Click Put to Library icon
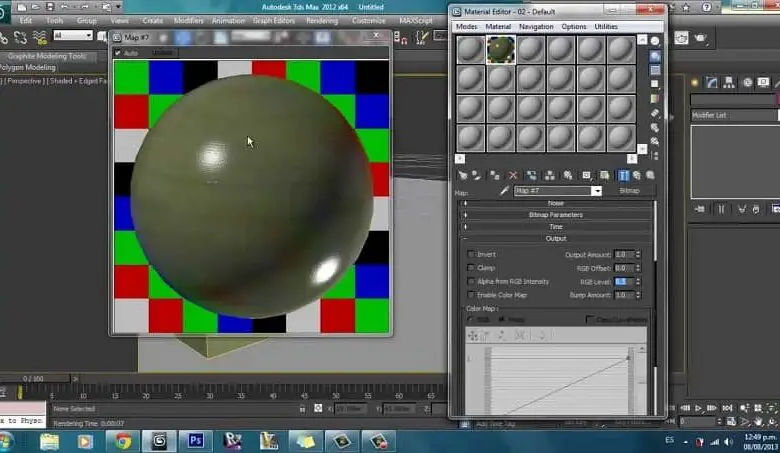The image size is (780, 453). pyautogui.click(x=568, y=175)
